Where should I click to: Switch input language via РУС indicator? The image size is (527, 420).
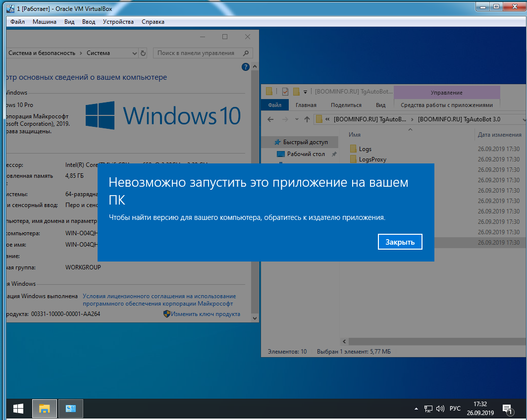tap(455, 408)
